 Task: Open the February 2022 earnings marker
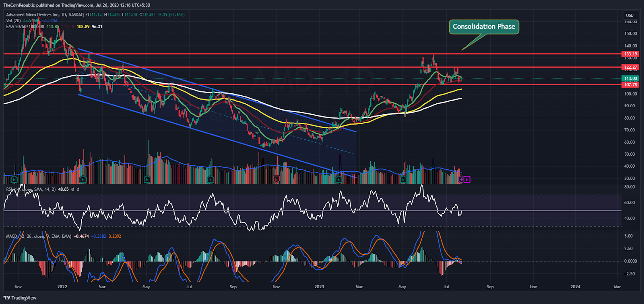[83, 179]
